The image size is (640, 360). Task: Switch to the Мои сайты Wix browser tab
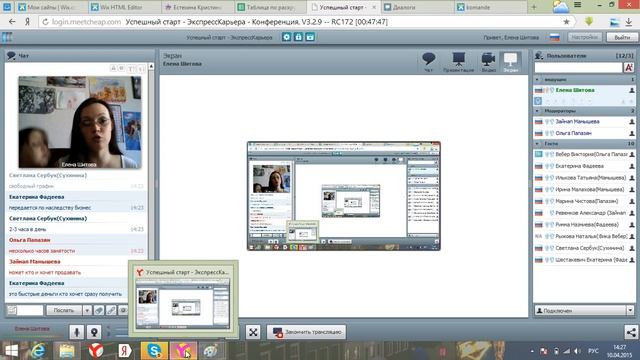(51, 7)
